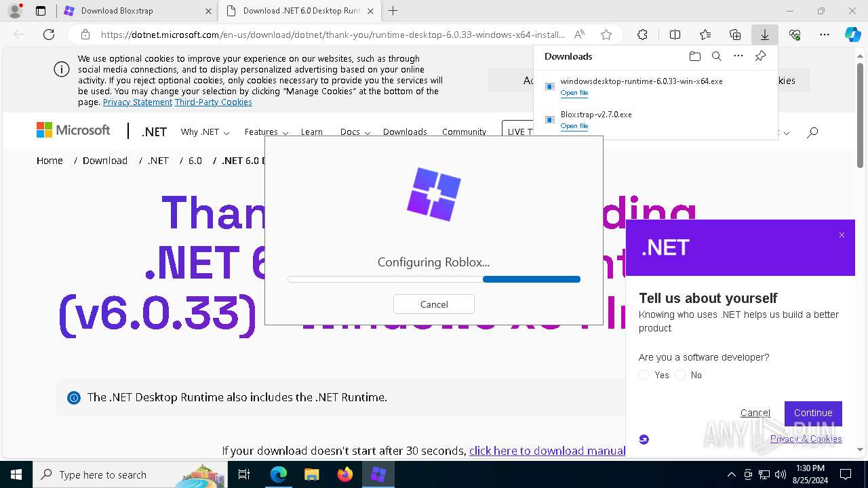Toggle the Read aloud icon in address bar
The height and width of the screenshot is (488, 868).
coord(579,35)
